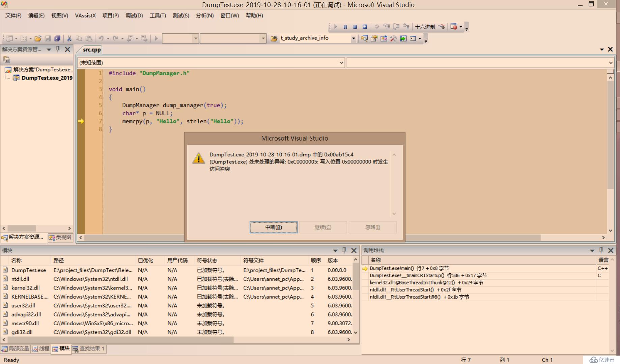This screenshot has width=620, height=364.
Task: Open the t_study_archive_info find dropdown
Action: pyautogui.click(x=353, y=38)
